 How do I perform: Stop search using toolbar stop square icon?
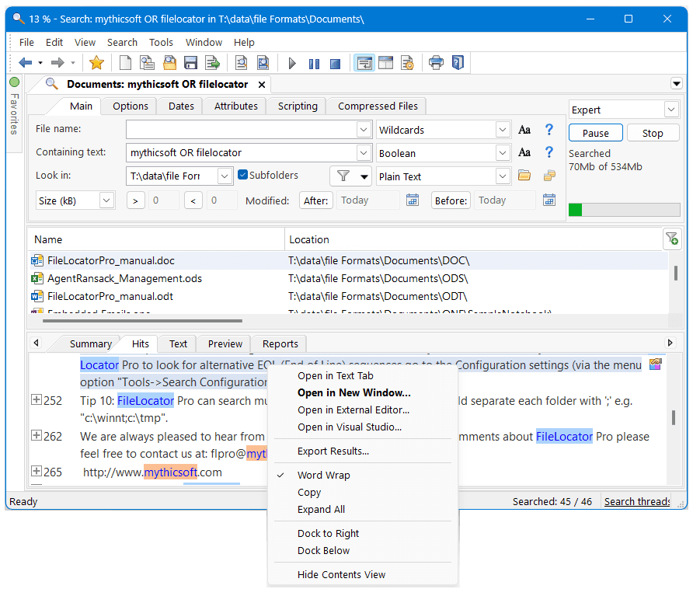tap(336, 64)
